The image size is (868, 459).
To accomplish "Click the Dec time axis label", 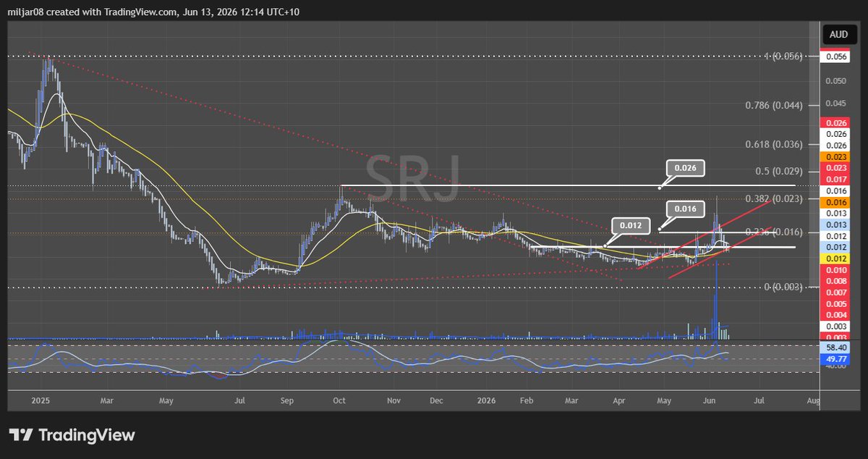I will (438, 400).
